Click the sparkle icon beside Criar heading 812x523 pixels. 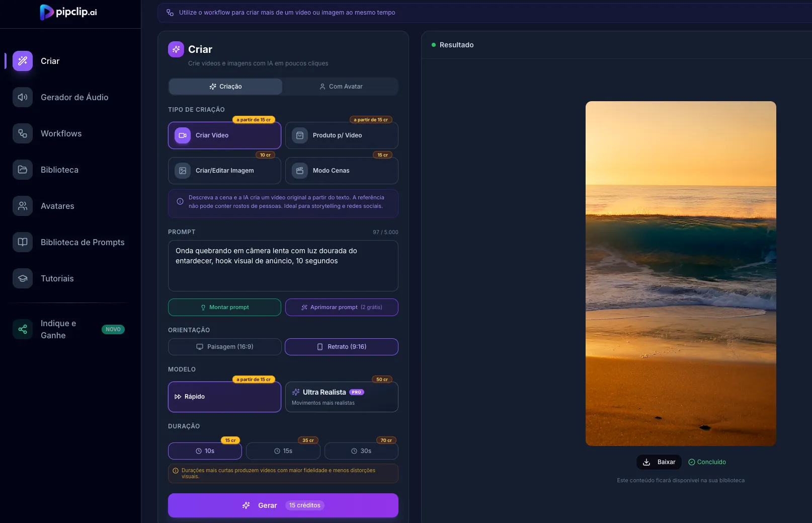coord(176,49)
